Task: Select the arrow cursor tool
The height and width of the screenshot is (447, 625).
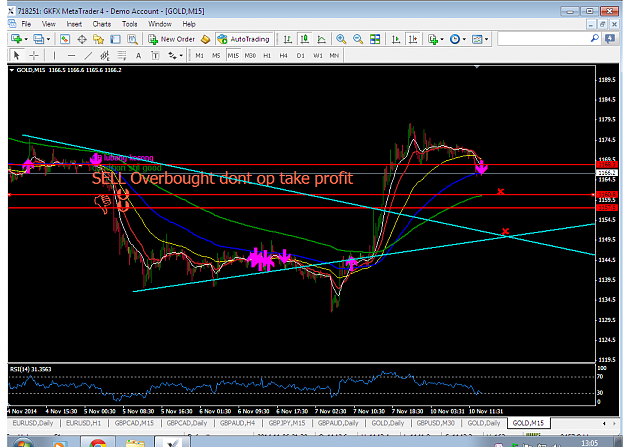Action: (16, 55)
